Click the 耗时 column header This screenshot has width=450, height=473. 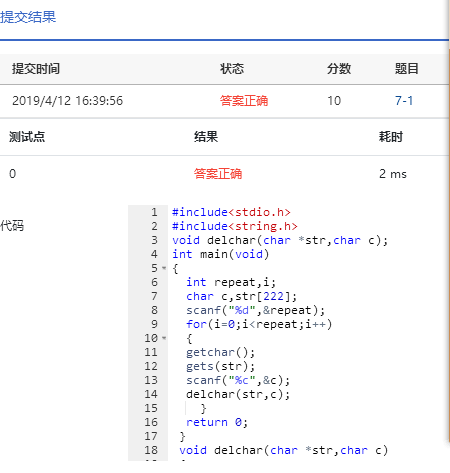tap(391, 137)
